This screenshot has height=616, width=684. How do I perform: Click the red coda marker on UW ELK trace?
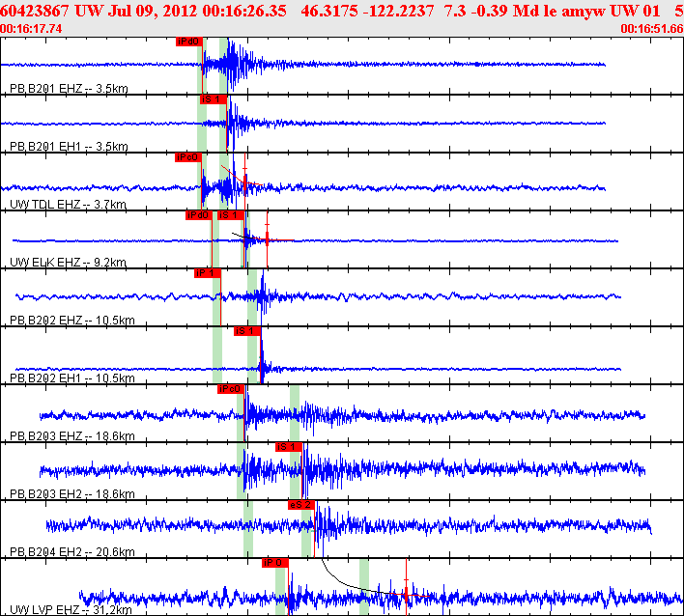267,238
